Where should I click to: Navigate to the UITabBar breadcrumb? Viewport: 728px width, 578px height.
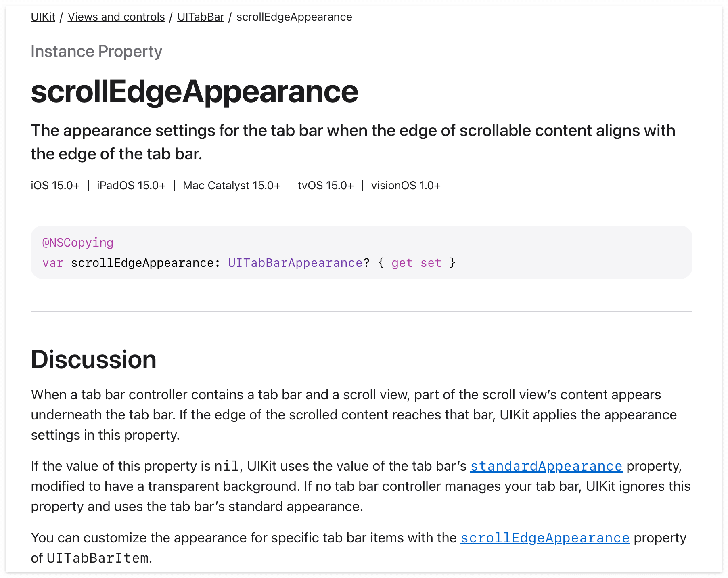pos(201,17)
